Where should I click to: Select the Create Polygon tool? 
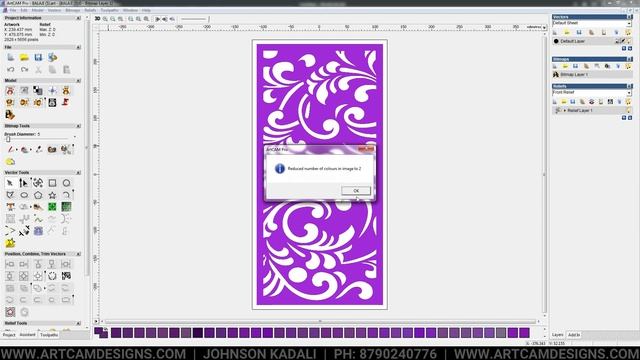(x=38, y=195)
